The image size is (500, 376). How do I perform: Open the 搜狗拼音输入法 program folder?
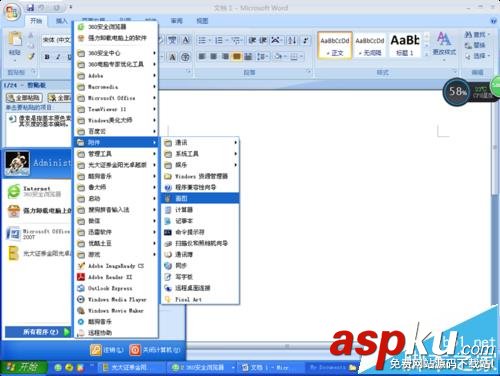point(116,210)
